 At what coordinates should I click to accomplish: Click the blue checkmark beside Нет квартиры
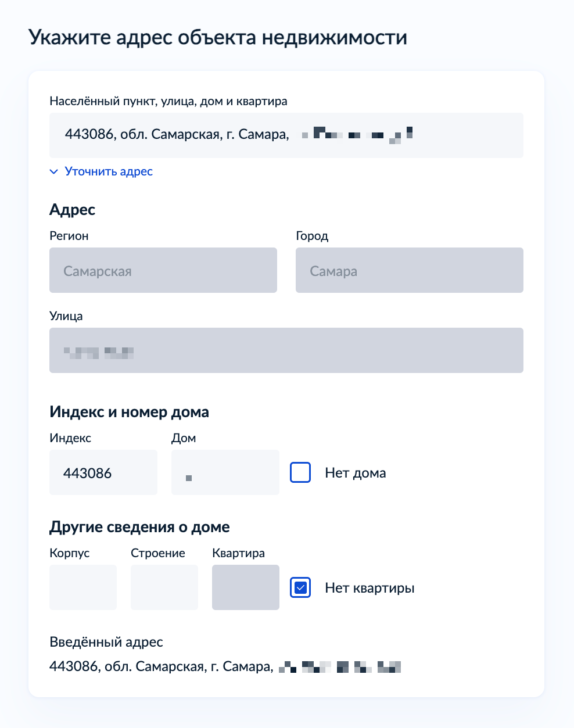click(x=300, y=587)
